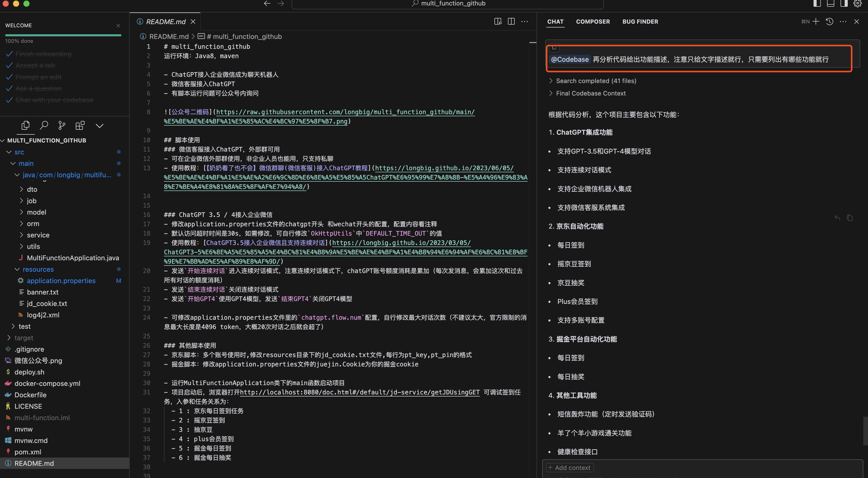Click the new chat plus icon

pos(816,22)
